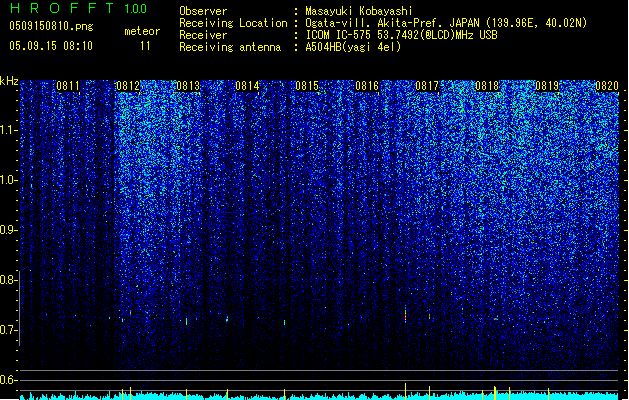
Task: Click the 0812 time marker
Action: coord(128,86)
